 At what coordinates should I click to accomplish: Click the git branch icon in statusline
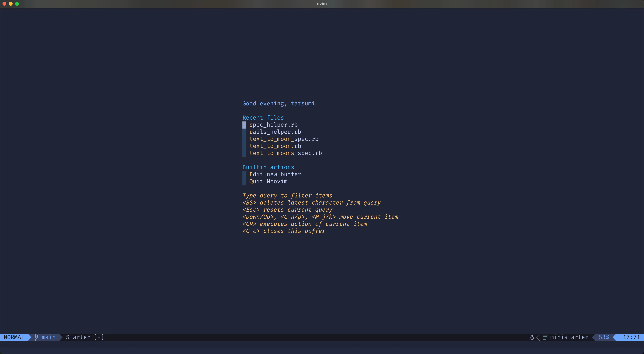(37, 337)
